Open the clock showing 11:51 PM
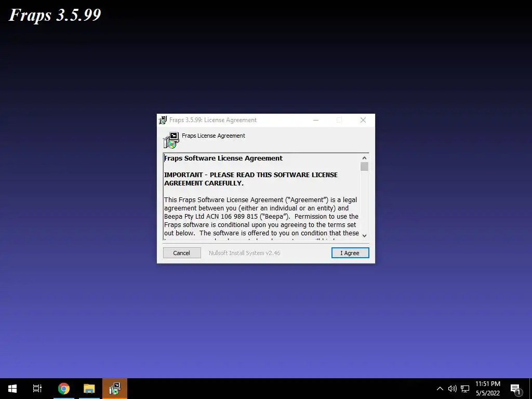This screenshot has height=399, width=532. 487,389
